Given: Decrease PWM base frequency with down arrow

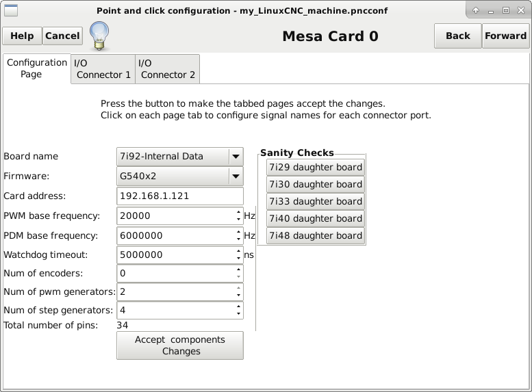Looking at the screenshot, I should (x=238, y=220).
